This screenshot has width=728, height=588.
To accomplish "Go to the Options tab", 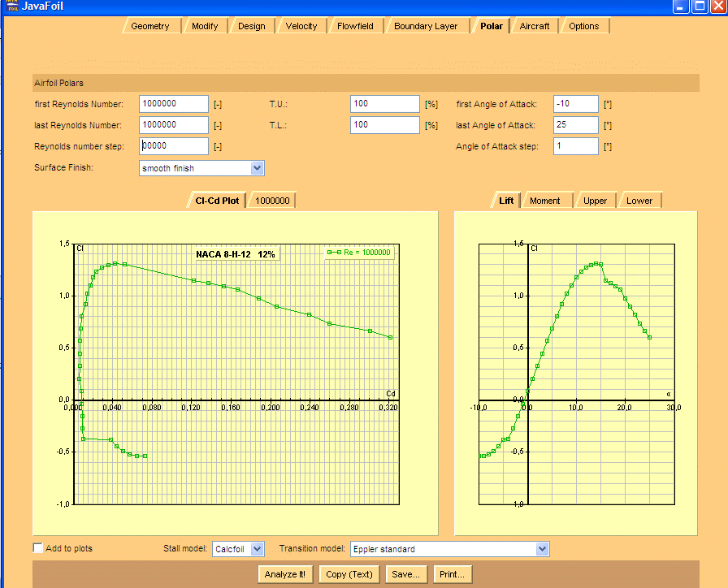I will pos(583,26).
